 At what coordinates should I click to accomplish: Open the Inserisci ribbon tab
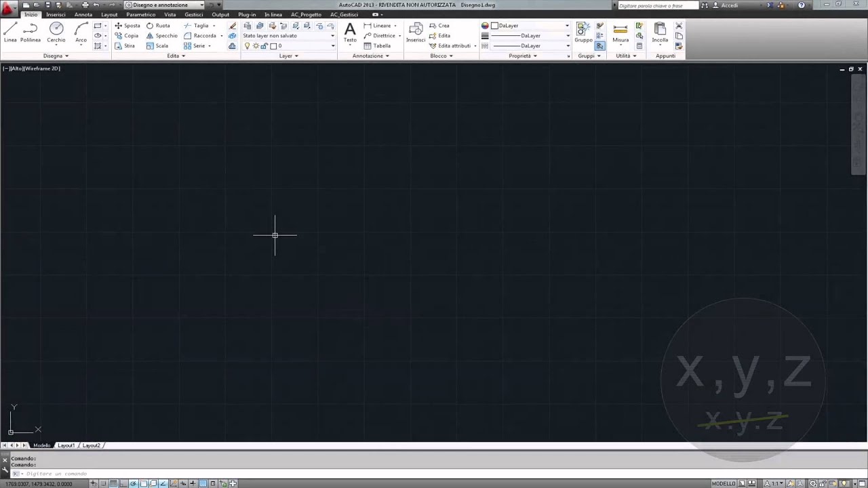tap(56, 14)
